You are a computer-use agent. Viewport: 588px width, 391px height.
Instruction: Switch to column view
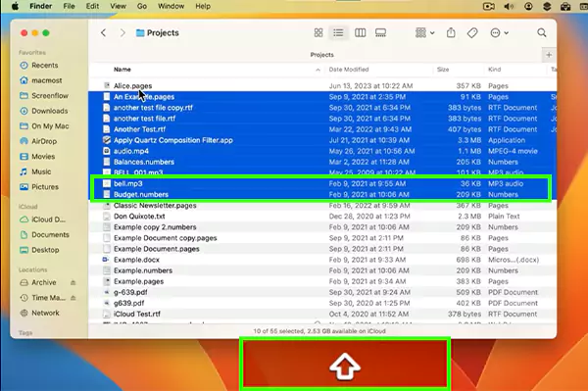(x=360, y=33)
